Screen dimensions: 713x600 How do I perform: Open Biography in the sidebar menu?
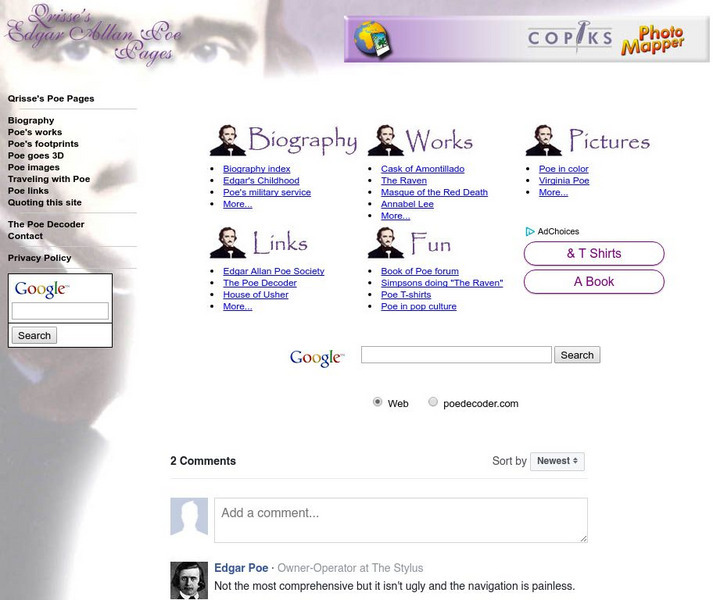coord(31,121)
